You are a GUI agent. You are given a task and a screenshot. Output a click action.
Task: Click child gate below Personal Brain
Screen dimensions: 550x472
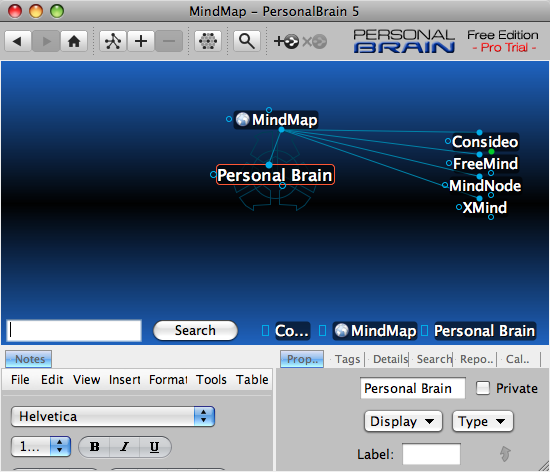click(x=282, y=186)
